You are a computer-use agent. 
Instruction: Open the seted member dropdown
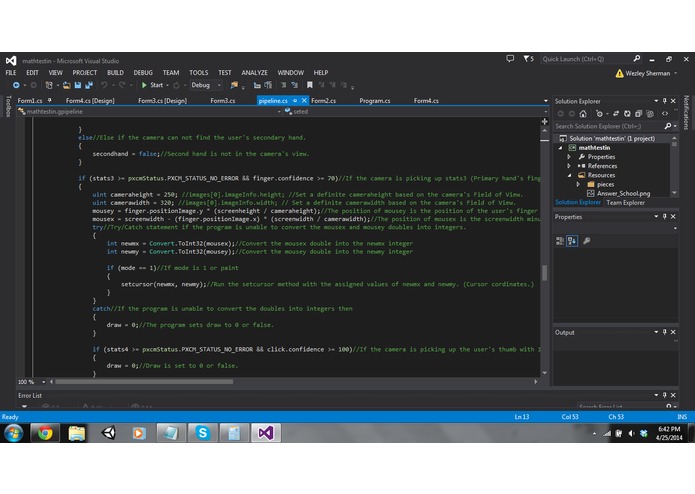[546, 112]
